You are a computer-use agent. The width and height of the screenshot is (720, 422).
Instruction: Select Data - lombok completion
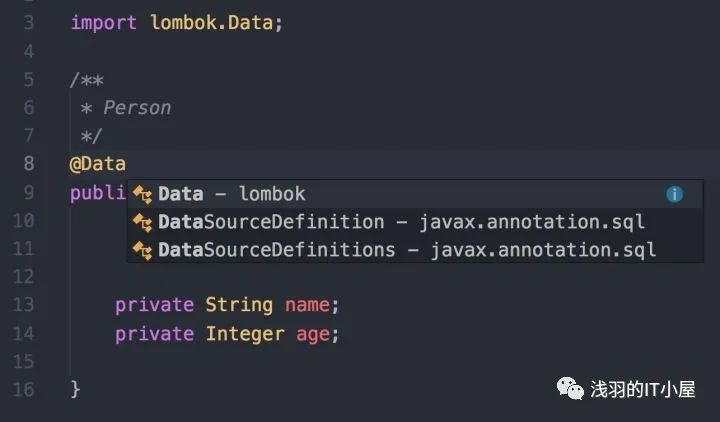(x=415, y=194)
